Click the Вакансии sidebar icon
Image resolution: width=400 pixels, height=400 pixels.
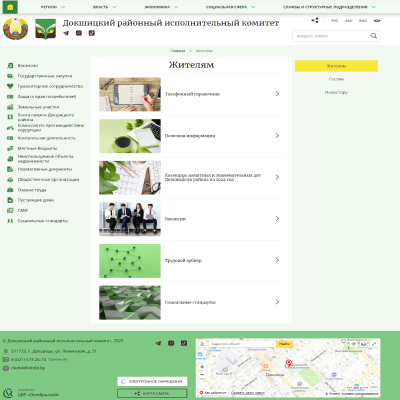(10, 65)
